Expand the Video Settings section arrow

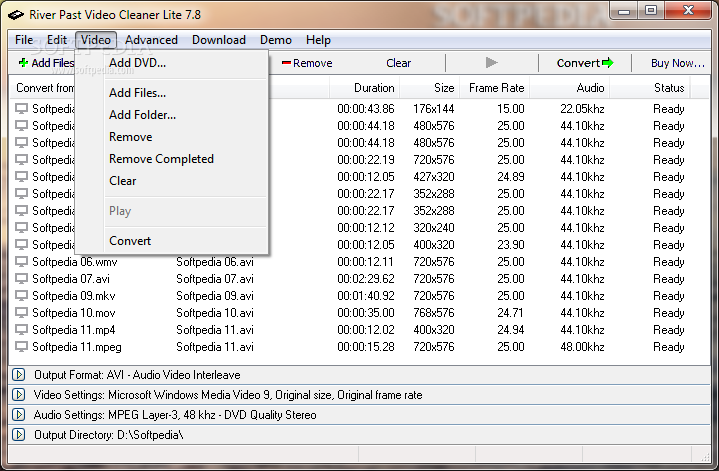pyautogui.click(x=18, y=394)
